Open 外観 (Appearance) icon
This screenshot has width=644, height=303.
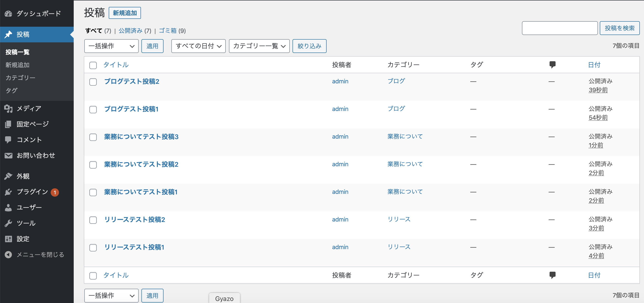[8, 176]
